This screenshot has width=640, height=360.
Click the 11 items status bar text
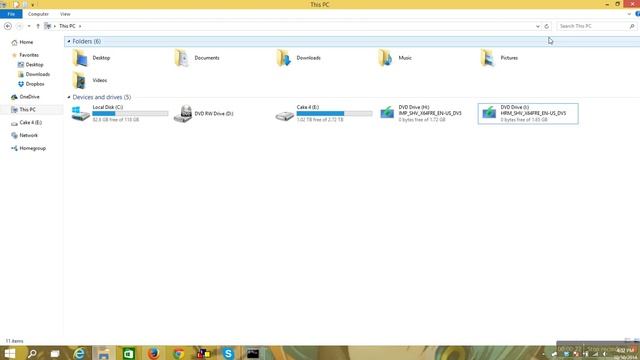tap(14, 341)
